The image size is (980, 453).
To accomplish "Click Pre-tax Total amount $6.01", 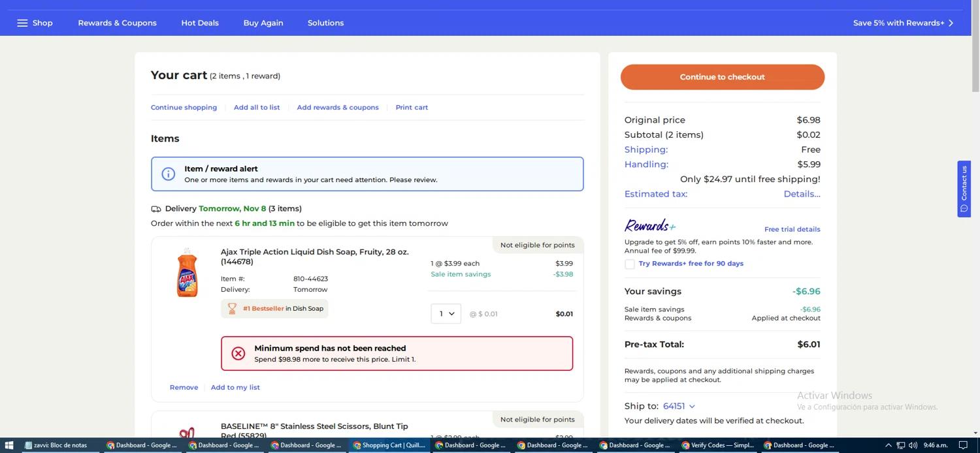I will tap(809, 345).
